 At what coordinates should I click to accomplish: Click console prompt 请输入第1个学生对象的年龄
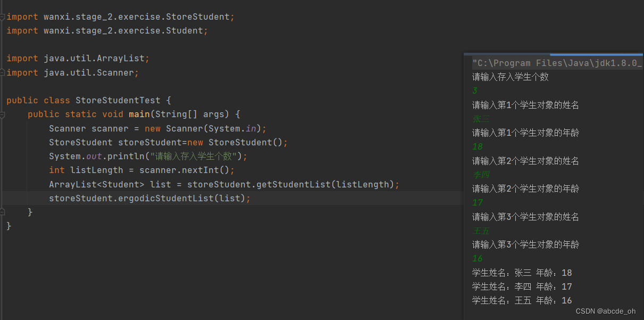[525, 133]
